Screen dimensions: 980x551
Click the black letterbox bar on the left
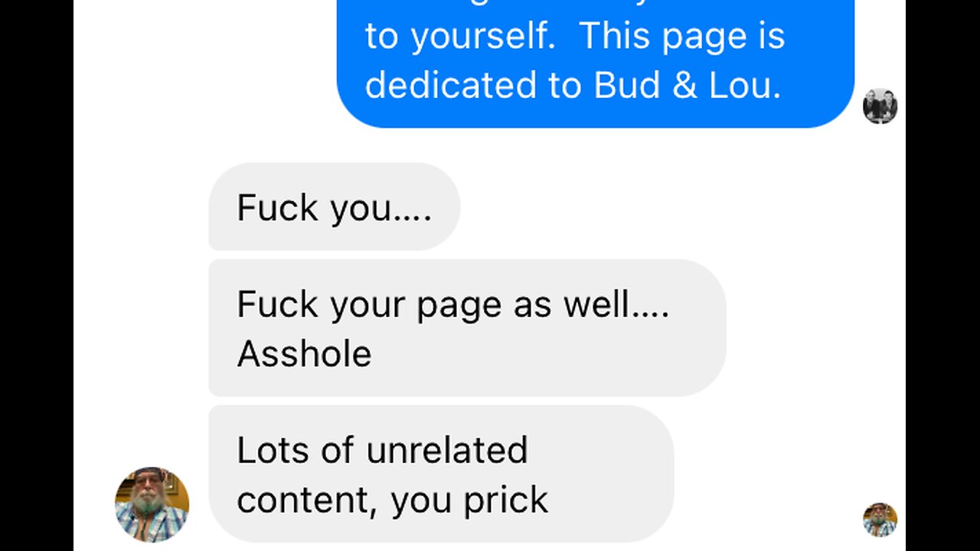(37, 275)
